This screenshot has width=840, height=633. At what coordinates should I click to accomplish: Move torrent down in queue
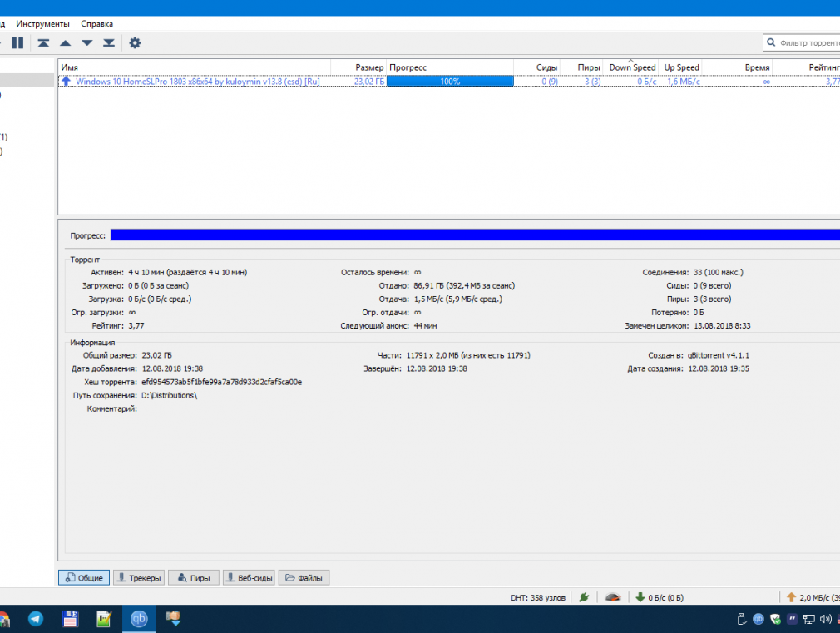86,43
